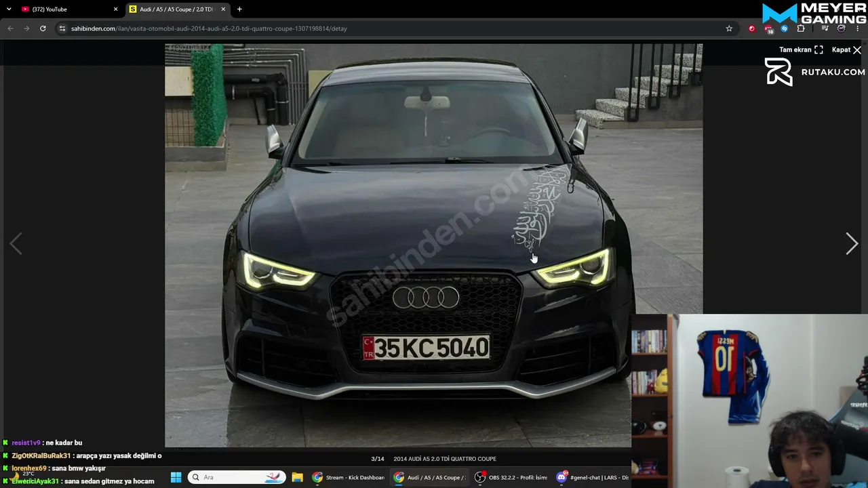Switch to Stream - Kick Dashboard window
This screenshot has width=868, height=488.
point(349,477)
